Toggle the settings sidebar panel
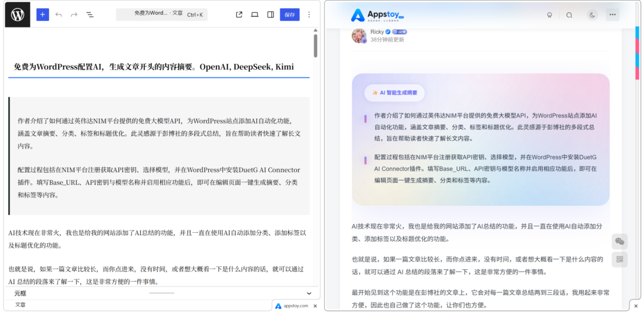This screenshot has height=314, width=644. [x=270, y=15]
